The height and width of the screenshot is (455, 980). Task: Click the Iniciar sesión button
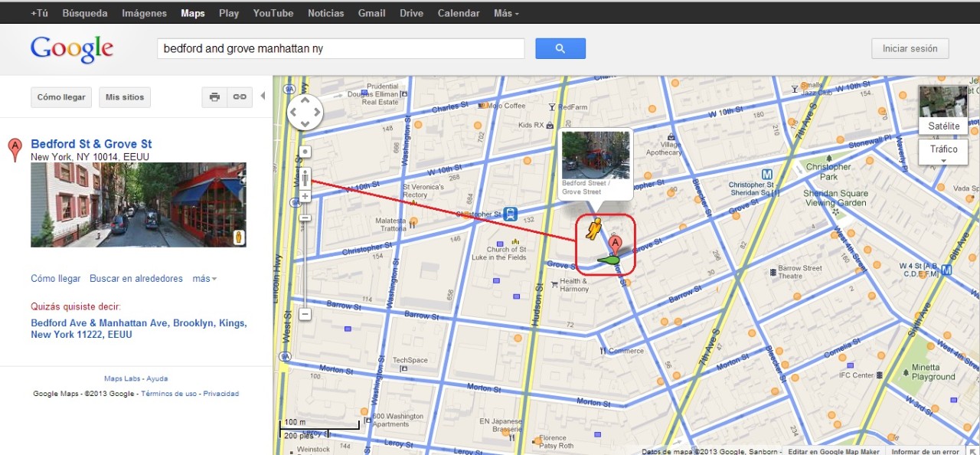[910, 48]
